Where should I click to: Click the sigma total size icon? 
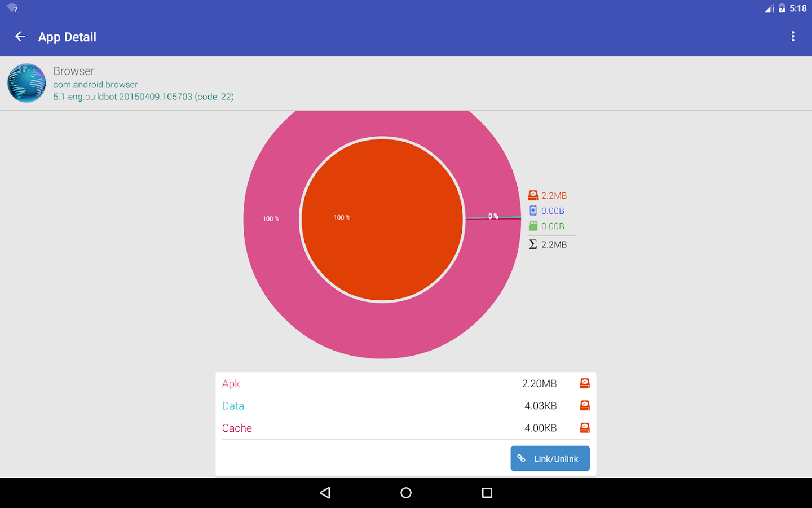coord(533,244)
